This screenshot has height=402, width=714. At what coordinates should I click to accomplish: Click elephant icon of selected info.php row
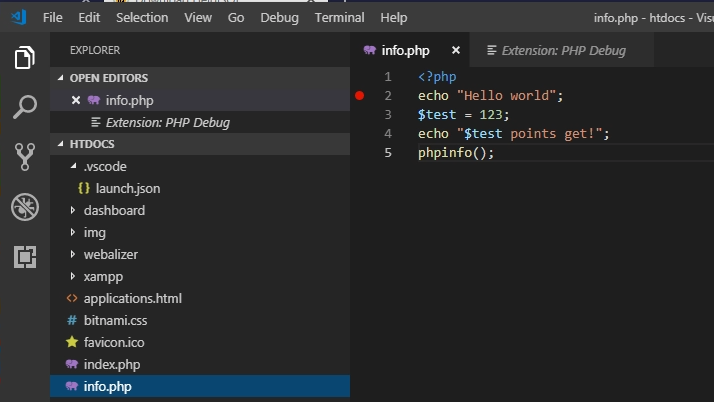(72, 386)
